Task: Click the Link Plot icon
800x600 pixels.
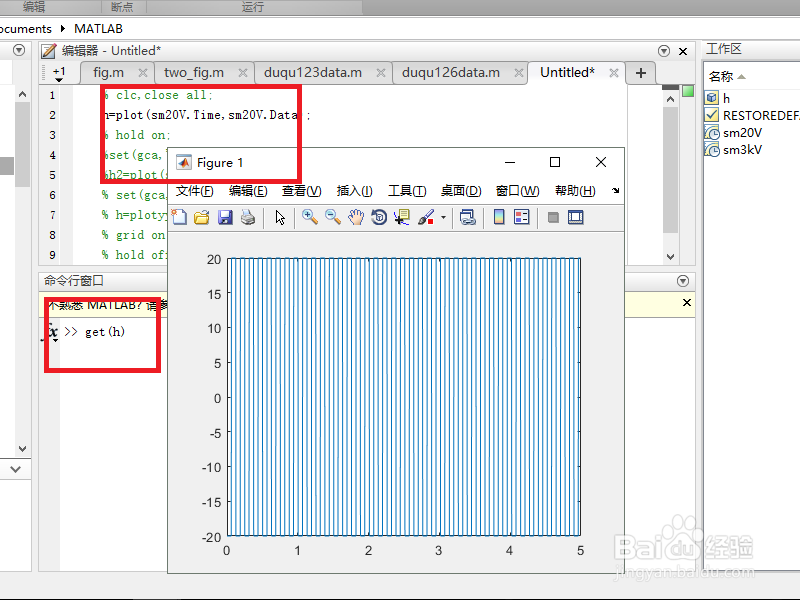Action: pyautogui.click(x=467, y=217)
